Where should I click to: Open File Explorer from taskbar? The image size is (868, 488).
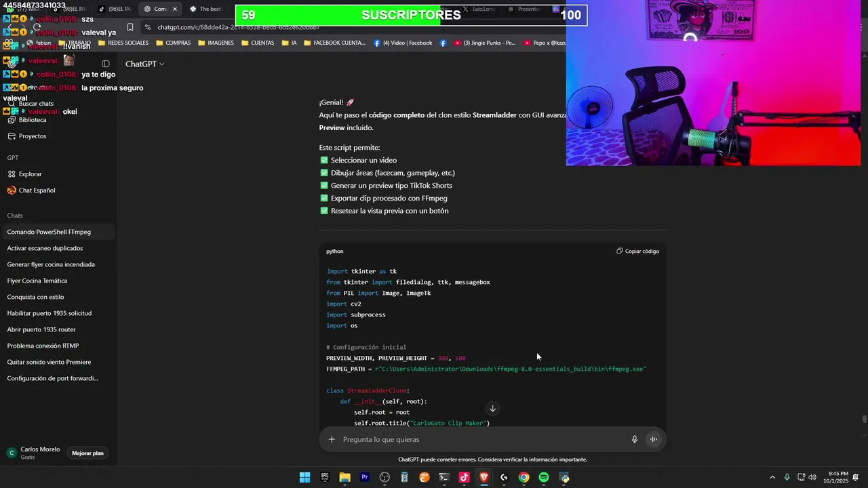click(x=344, y=478)
